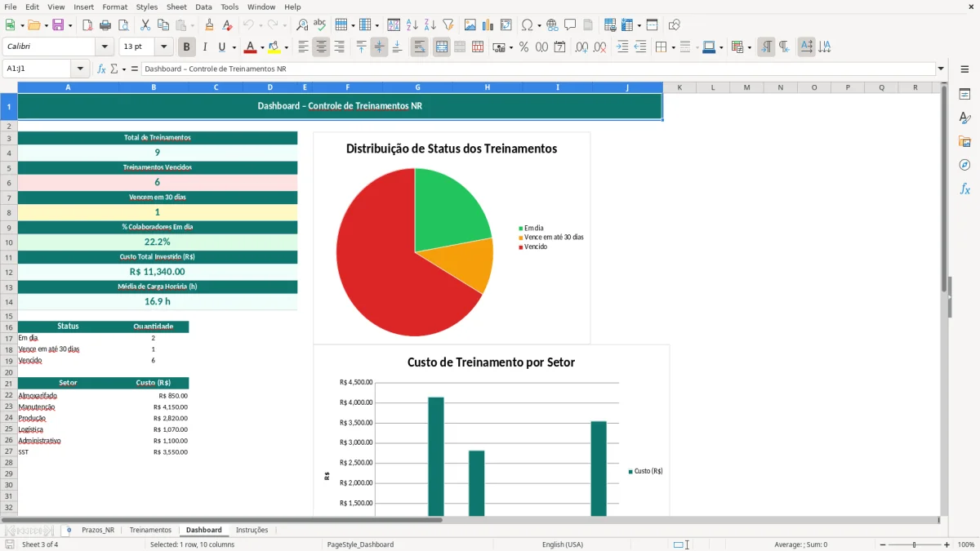The image size is (980, 551).
Task: Expand the Formula Bar arrow
Action: pos(942,69)
